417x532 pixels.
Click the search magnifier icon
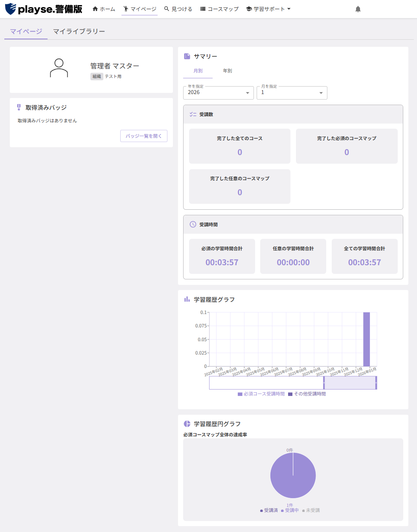pyautogui.click(x=167, y=9)
